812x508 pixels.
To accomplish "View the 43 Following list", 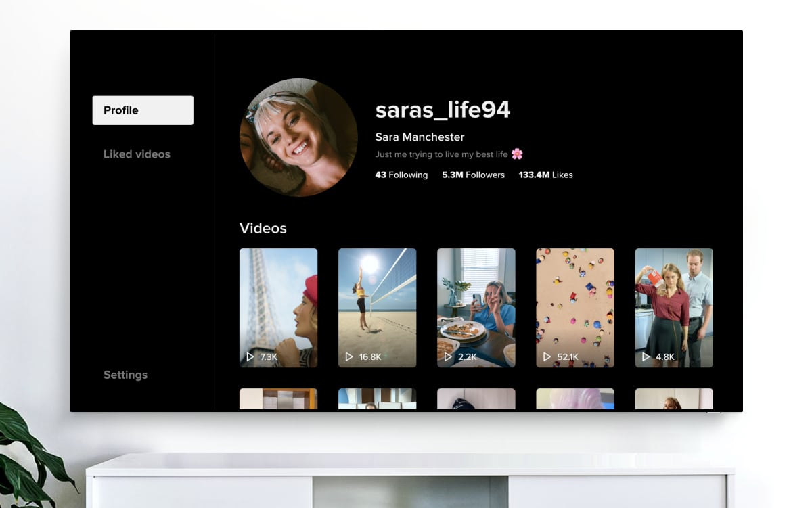I will coord(401,175).
